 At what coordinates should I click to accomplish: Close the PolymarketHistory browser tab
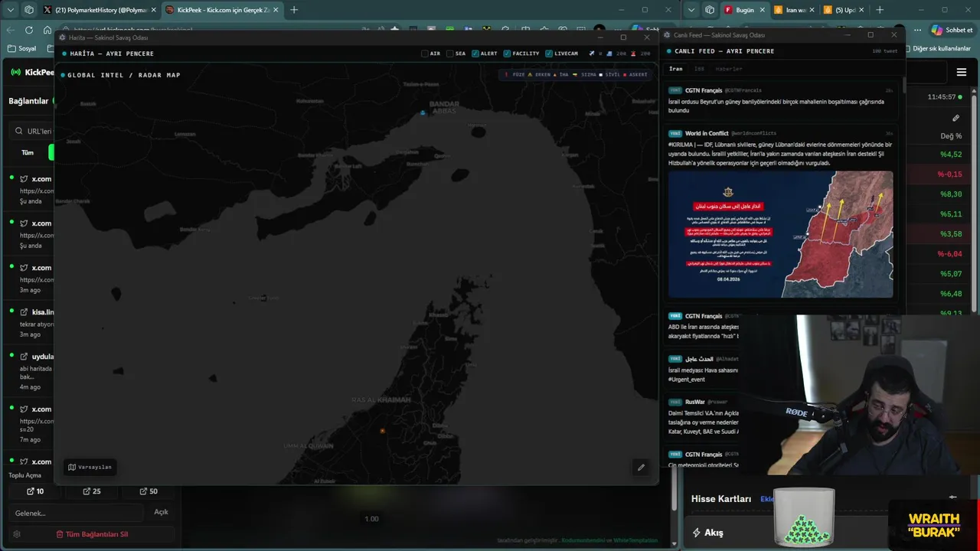153,10
